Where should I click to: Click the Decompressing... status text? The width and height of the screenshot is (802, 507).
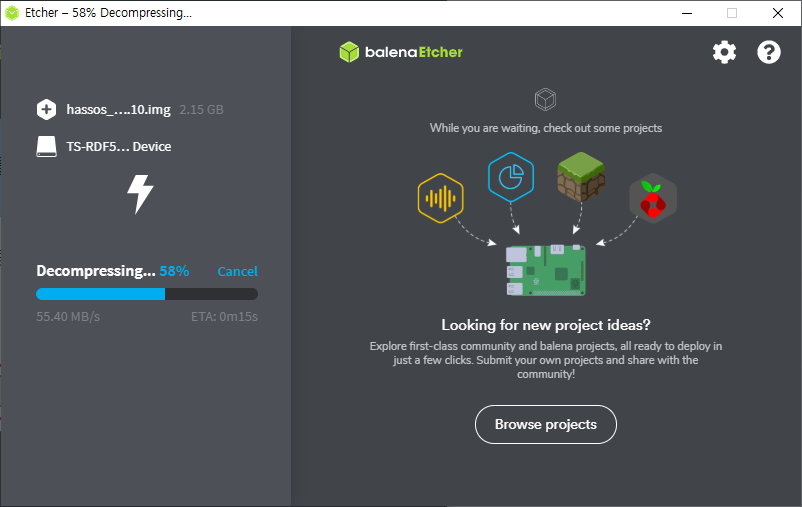click(x=96, y=271)
